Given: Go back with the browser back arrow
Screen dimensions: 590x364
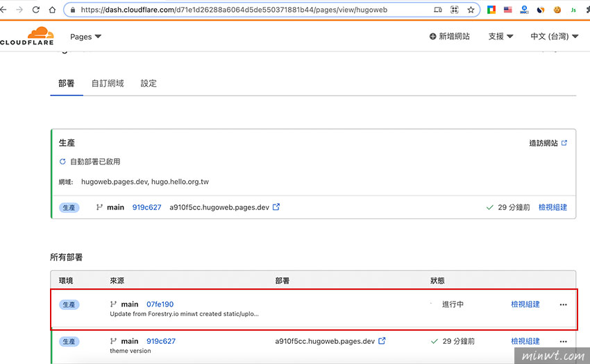Looking at the screenshot, I should [x=3, y=10].
